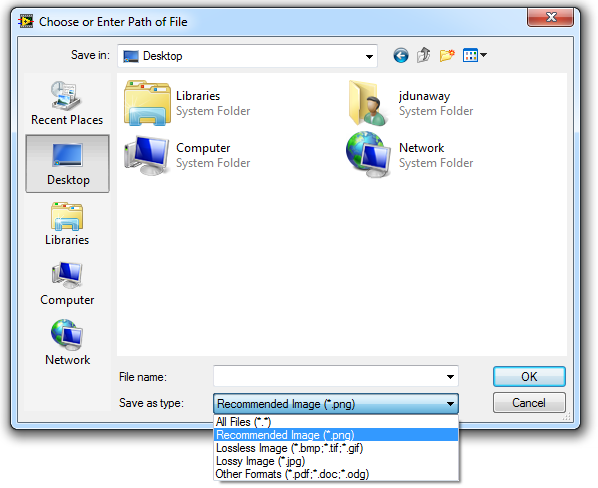The width and height of the screenshot is (598, 488).
Task: Go back with the blue arrow icon
Action: (x=400, y=56)
